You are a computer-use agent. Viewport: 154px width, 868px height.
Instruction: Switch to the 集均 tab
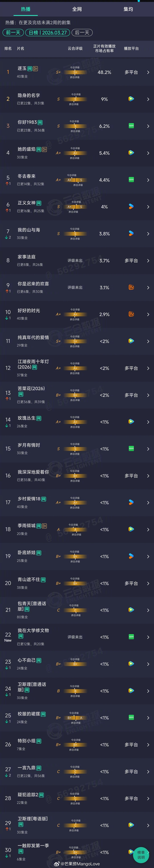coord(128,9)
